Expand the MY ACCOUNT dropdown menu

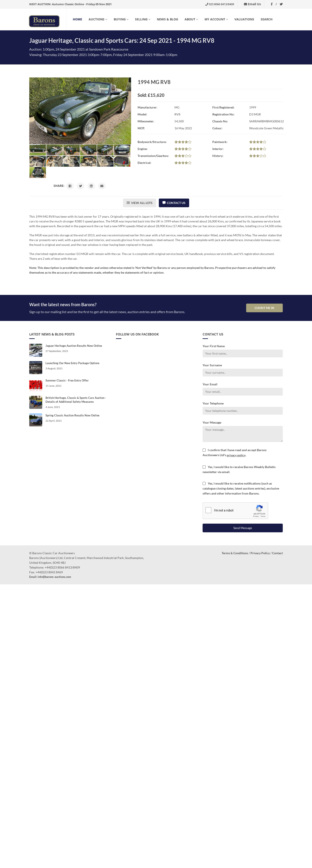216,19
